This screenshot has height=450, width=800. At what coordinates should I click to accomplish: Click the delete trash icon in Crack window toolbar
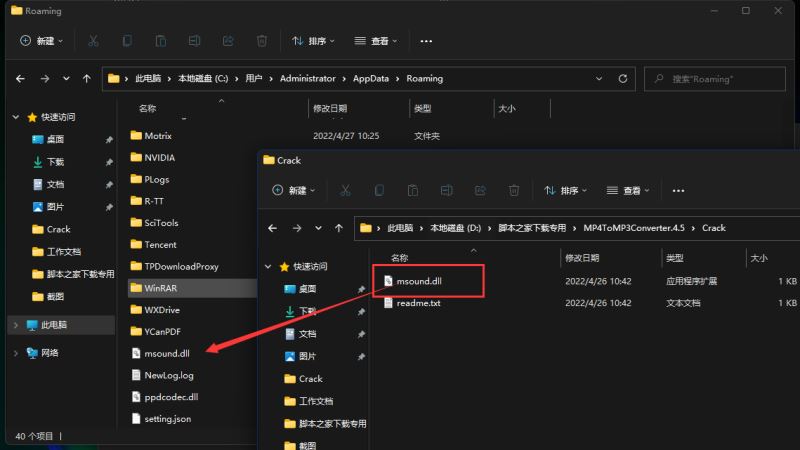[513, 190]
